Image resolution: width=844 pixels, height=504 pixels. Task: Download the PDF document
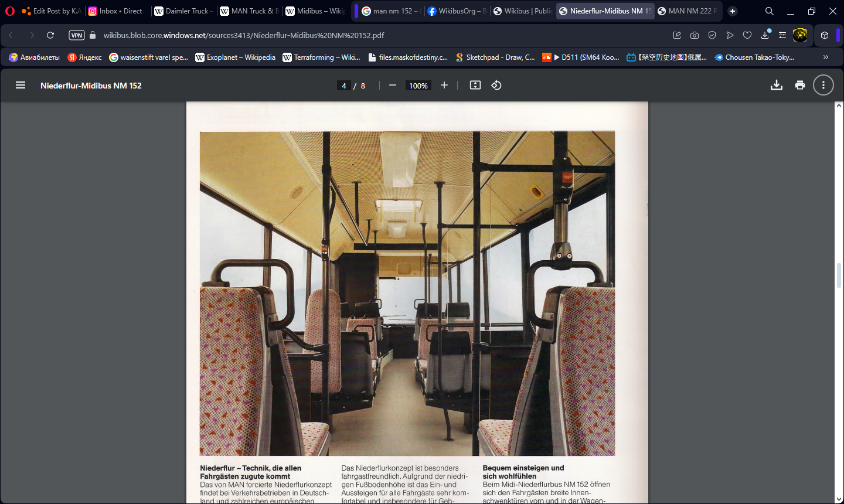[776, 86]
